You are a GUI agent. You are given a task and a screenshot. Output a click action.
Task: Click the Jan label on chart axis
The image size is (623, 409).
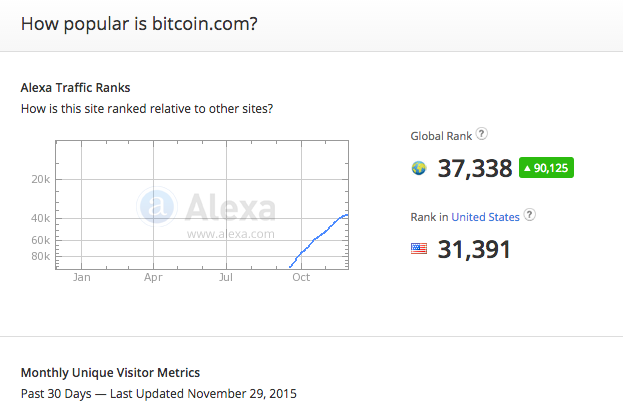[81, 277]
